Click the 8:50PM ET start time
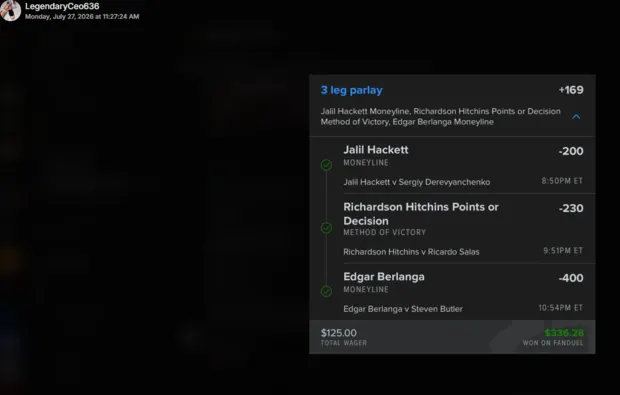Screen dimensions: 620x395 562,181
